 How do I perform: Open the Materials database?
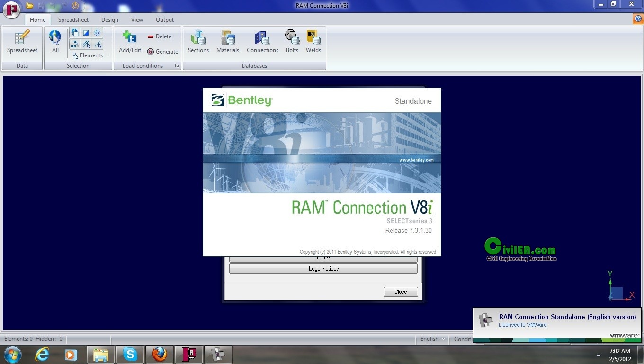point(228,42)
